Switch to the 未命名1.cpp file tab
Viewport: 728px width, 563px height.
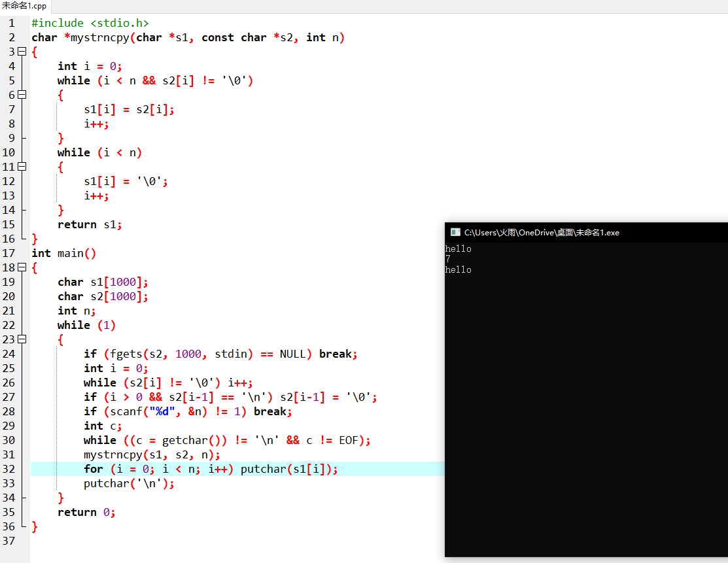24,6
